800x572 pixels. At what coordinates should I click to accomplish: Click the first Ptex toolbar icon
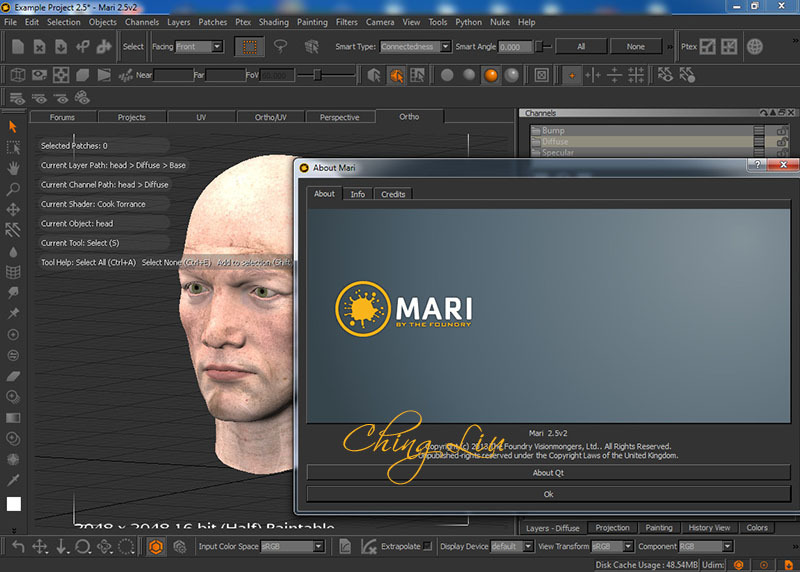(x=708, y=46)
